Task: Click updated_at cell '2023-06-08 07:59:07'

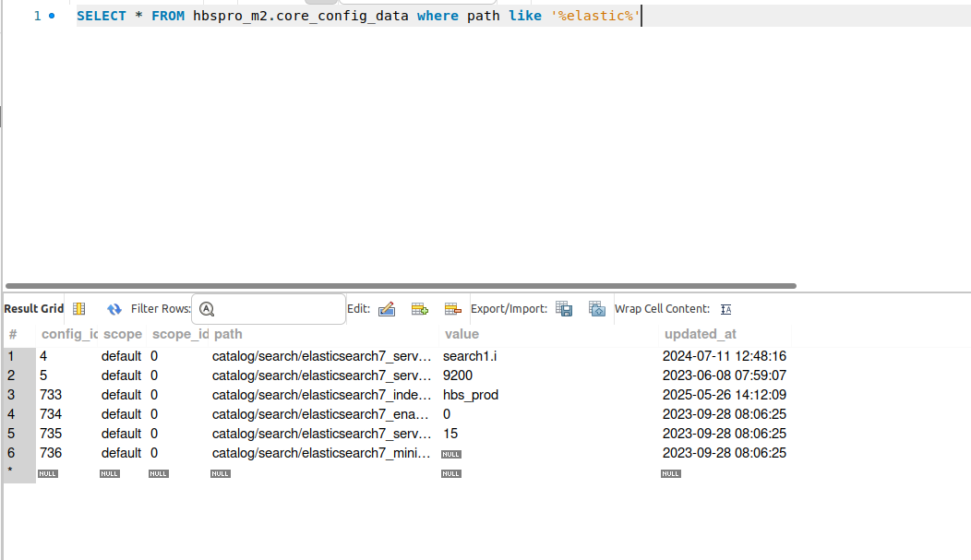Action: [x=725, y=375]
